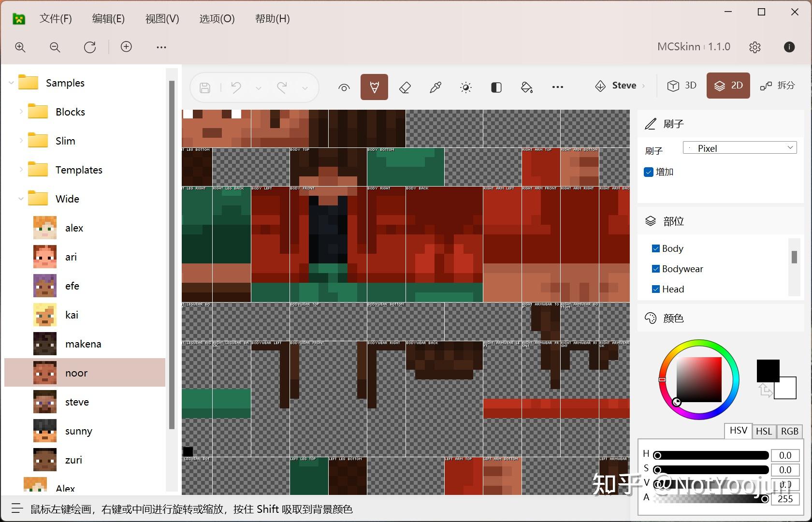Switch to the RGB color tab

point(790,431)
